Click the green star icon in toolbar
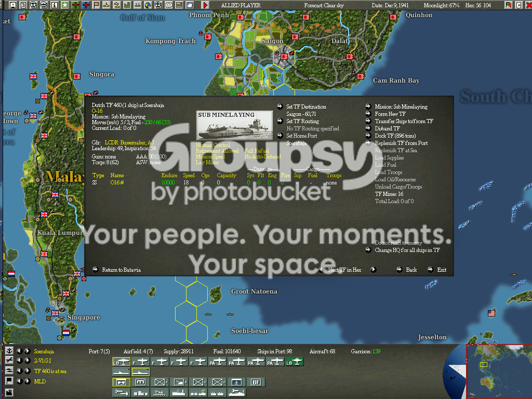532x399 pixels. point(65,5)
